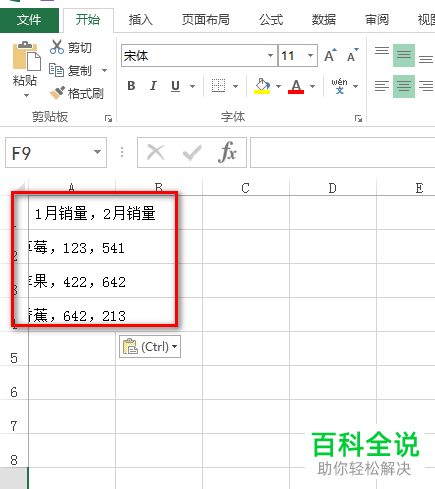Switch to 开始 home tab
This screenshot has width=435, height=489.
88,20
